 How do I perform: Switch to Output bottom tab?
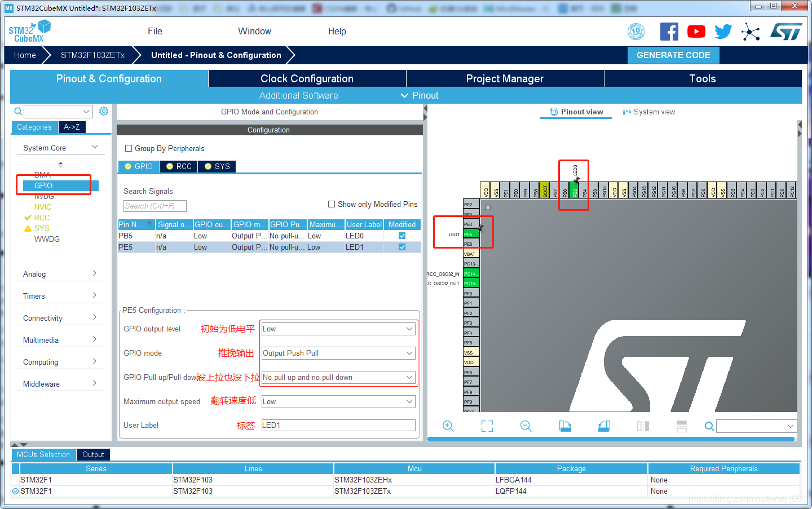tap(93, 454)
